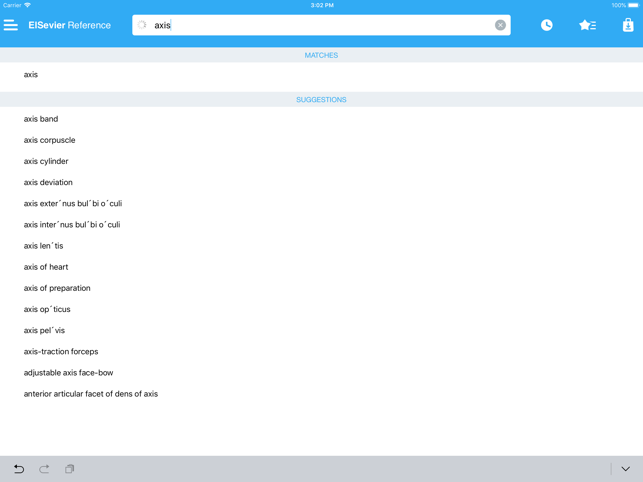Open the matched entry axis

(31, 75)
